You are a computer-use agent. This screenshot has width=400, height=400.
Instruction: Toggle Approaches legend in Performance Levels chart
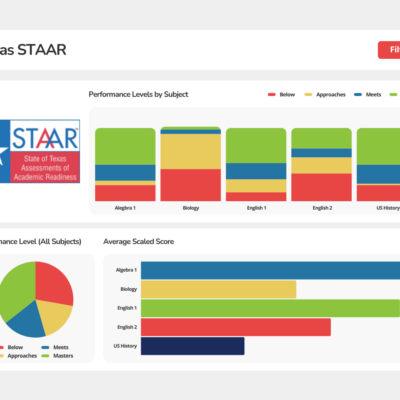click(x=325, y=95)
